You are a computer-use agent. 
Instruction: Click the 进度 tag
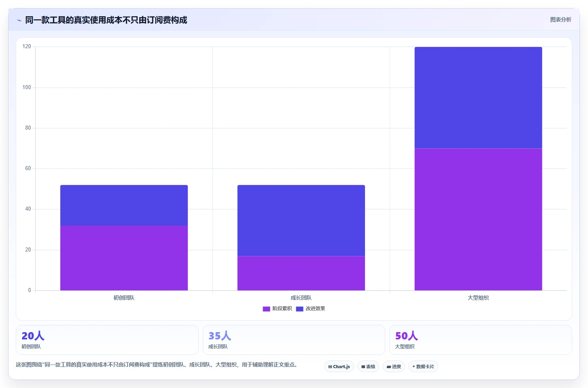point(394,367)
